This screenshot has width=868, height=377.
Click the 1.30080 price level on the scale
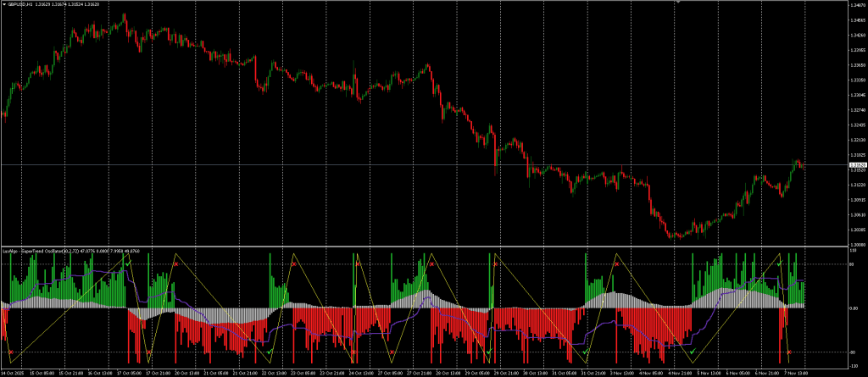856,244
